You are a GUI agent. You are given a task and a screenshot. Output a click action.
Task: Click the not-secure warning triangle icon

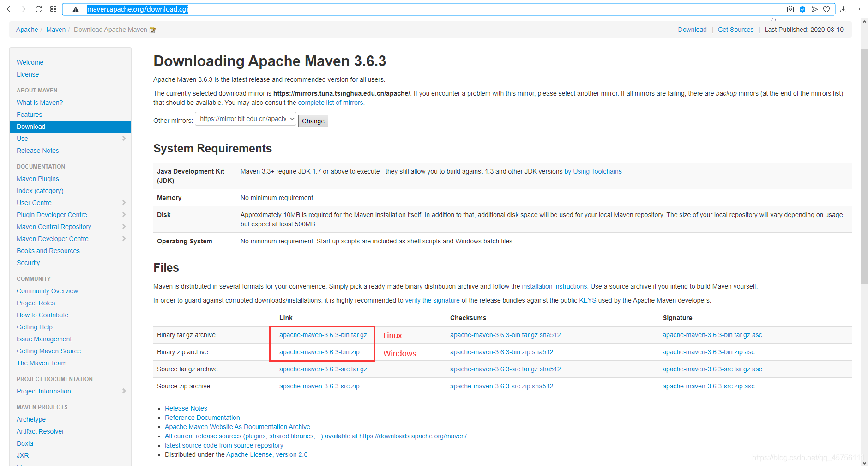[76, 9]
